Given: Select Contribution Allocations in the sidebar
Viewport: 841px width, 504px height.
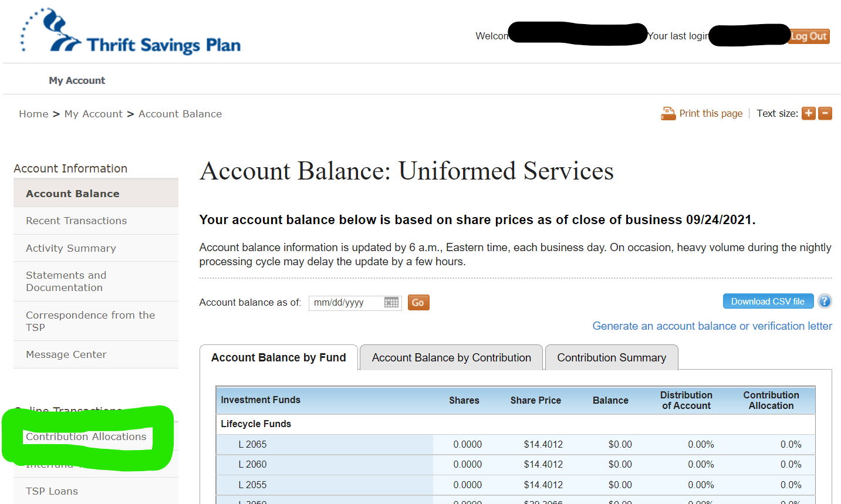Looking at the screenshot, I should click(x=86, y=437).
